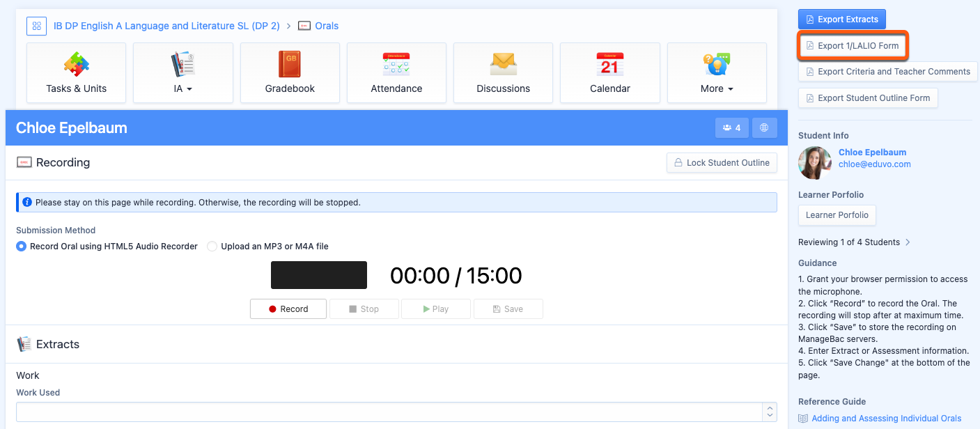Click the 4 students group button
980x429 pixels.
click(x=731, y=128)
